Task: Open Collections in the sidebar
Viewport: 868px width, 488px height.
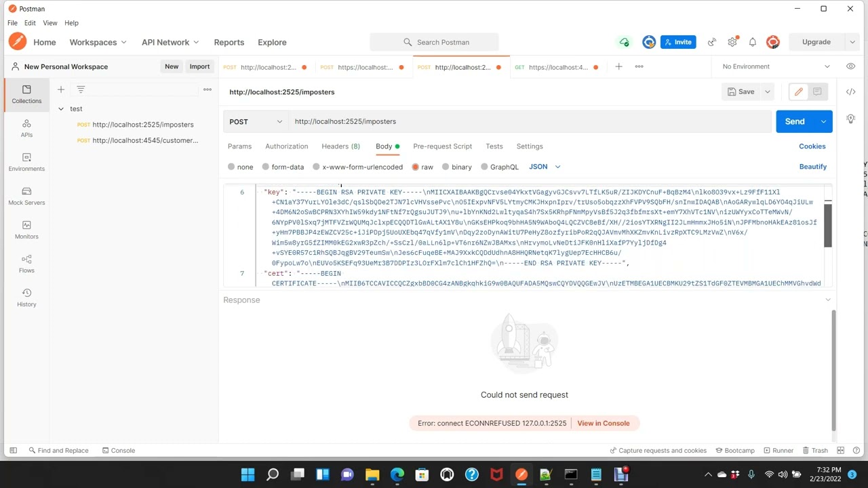Action: tap(26, 94)
